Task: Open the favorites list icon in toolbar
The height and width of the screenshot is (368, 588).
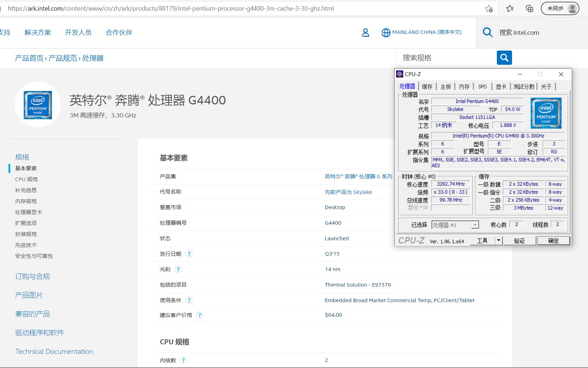Action: (510, 8)
